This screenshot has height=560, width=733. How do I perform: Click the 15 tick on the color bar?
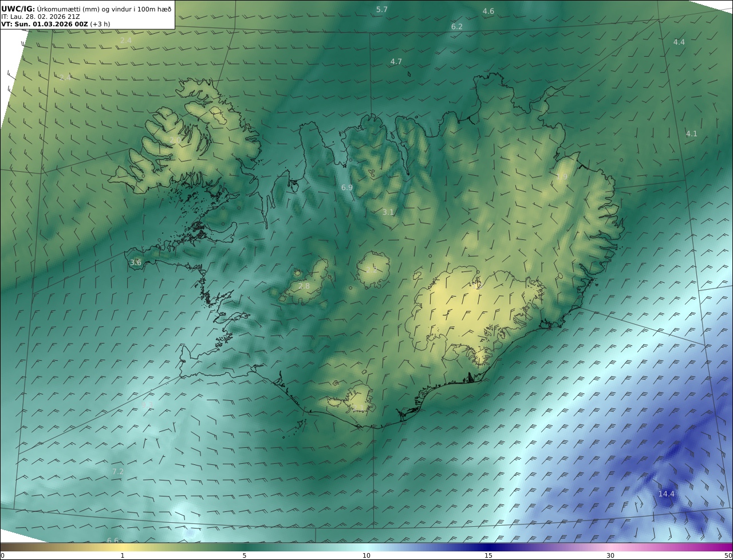488,555
